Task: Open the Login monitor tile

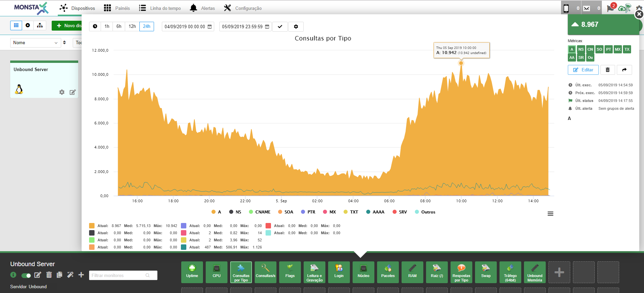Action: [339, 272]
